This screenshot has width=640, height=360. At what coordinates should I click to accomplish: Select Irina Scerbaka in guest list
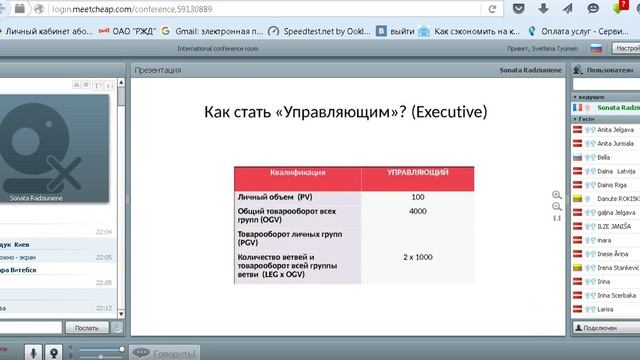pyautogui.click(x=606, y=296)
